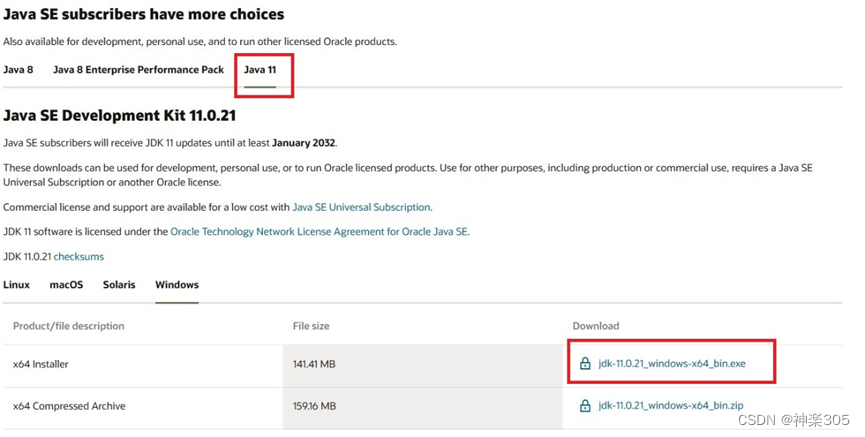The height and width of the screenshot is (437, 865).
Task: Open the JDK 11.0.21 checksums link
Action: [x=79, y=257]
